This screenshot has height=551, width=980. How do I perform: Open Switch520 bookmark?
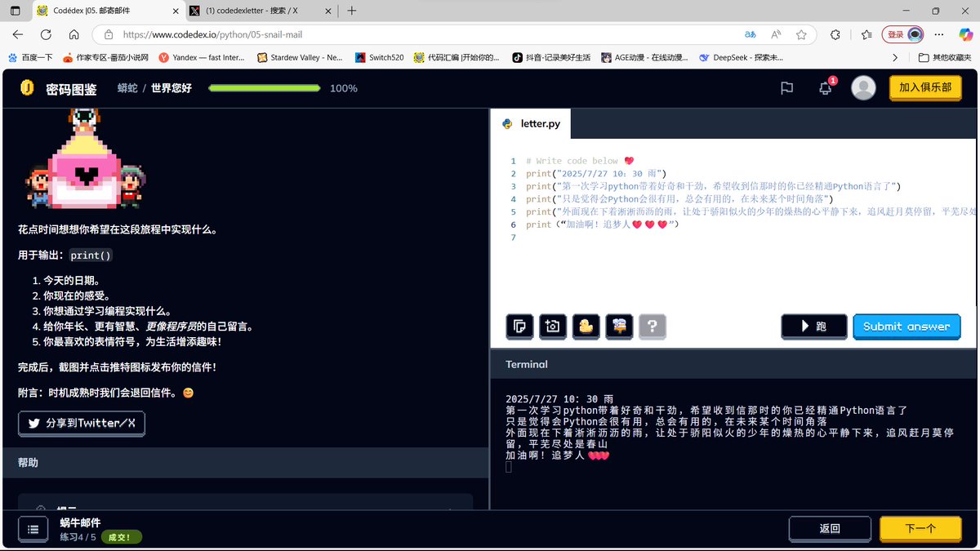(x=380, y=57)
